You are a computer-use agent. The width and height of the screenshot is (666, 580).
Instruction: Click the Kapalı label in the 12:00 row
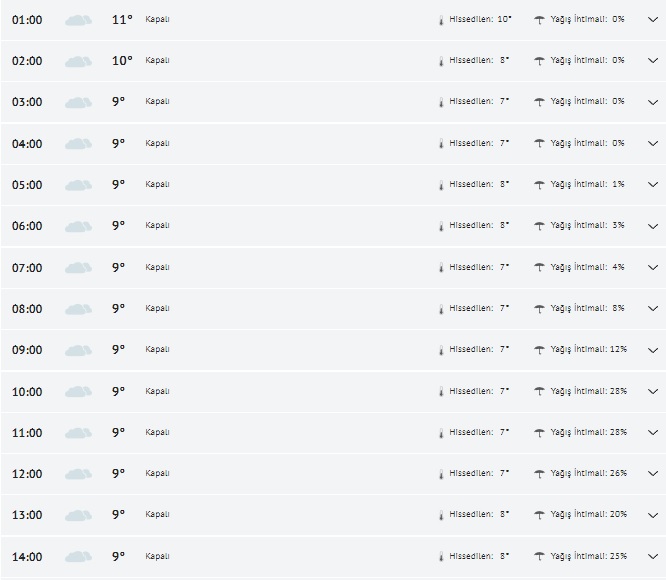(157, 474)
